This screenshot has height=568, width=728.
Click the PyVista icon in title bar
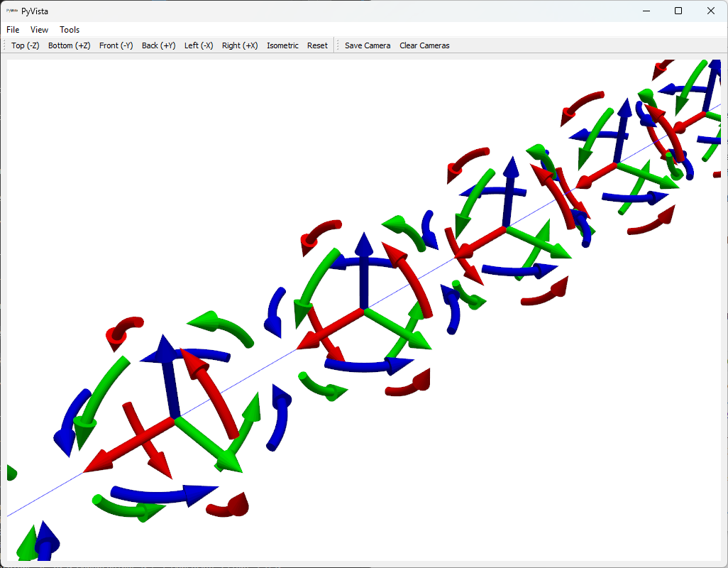pos(11,11)
